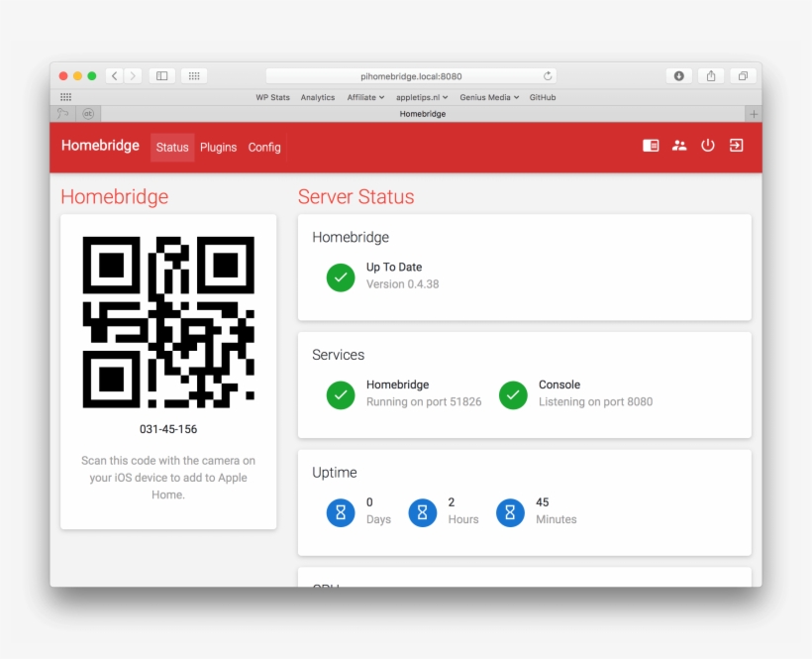This screenshot has height=659, width=812.
Task: Expand the Affiliate bookmarks dropdown
Action: click(364, 97)
